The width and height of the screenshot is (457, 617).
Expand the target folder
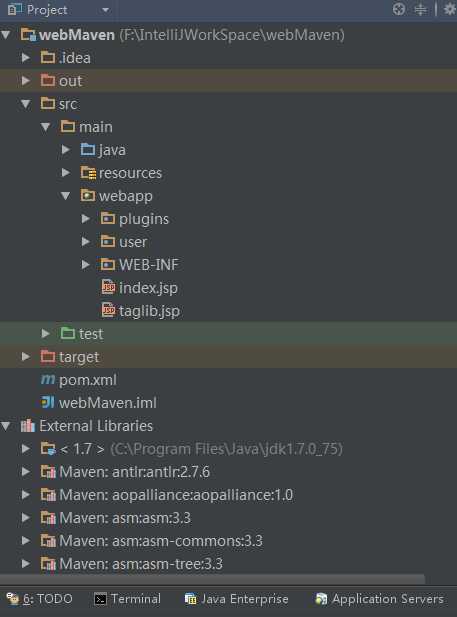tap(26, 357)
